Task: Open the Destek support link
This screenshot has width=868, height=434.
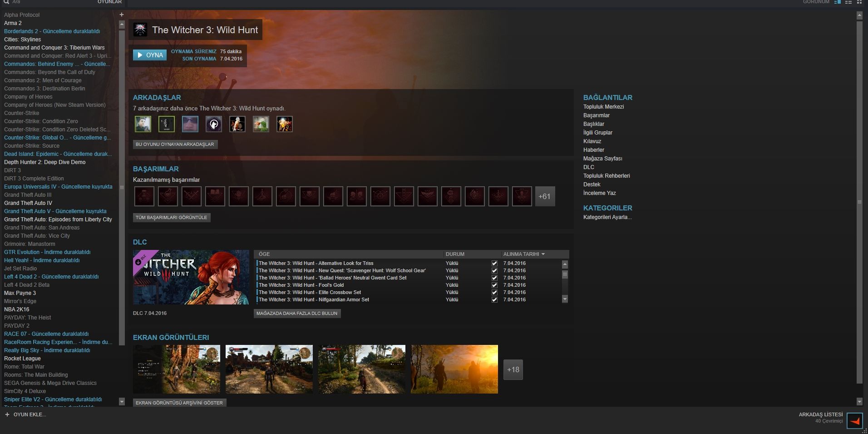Action: click(x=592, y=185)
